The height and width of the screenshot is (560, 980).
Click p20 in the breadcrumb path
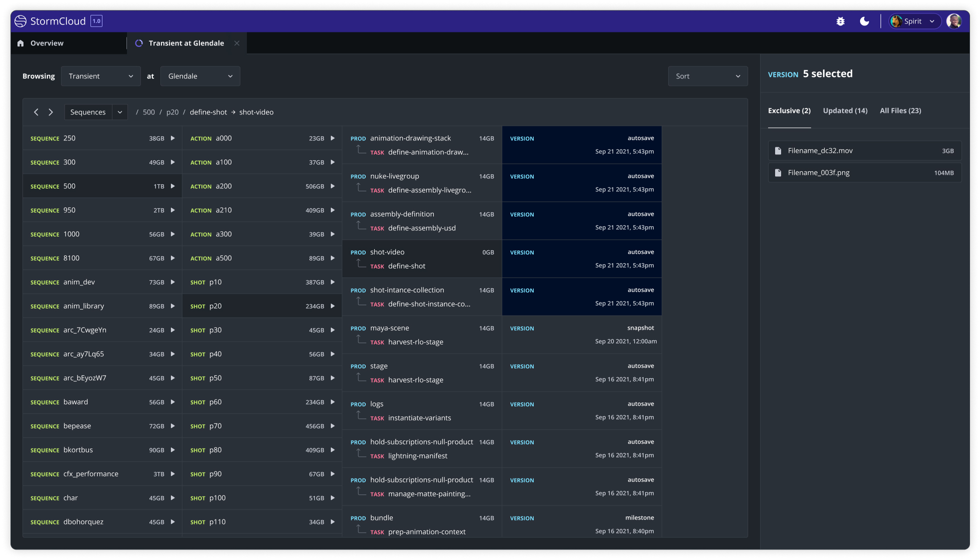click(172, 112)
